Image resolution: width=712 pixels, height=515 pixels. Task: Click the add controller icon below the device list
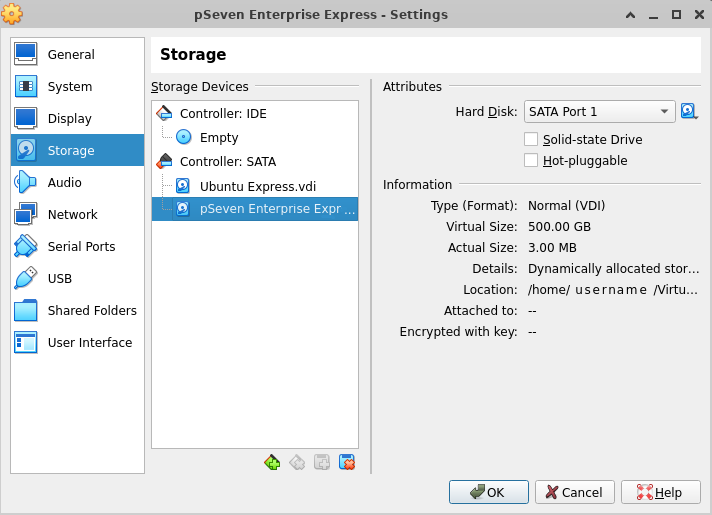pyautogui.click(x=271, y=462)
